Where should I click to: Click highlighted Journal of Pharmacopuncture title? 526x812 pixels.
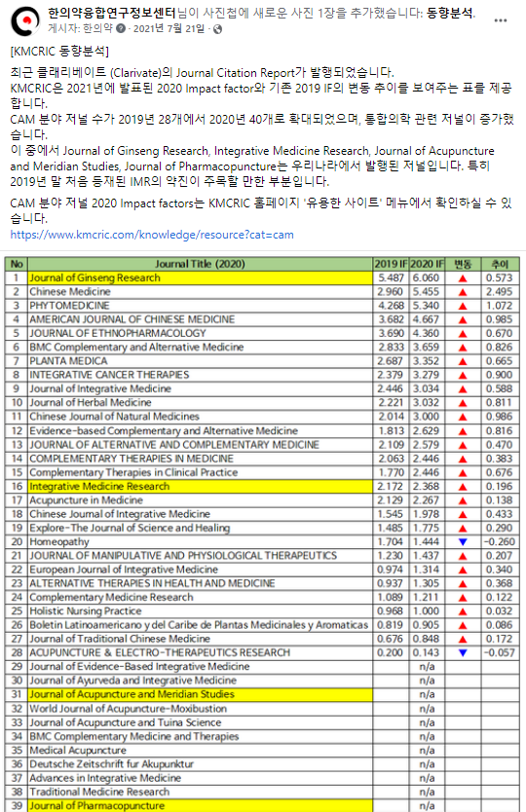pos(96,805)
